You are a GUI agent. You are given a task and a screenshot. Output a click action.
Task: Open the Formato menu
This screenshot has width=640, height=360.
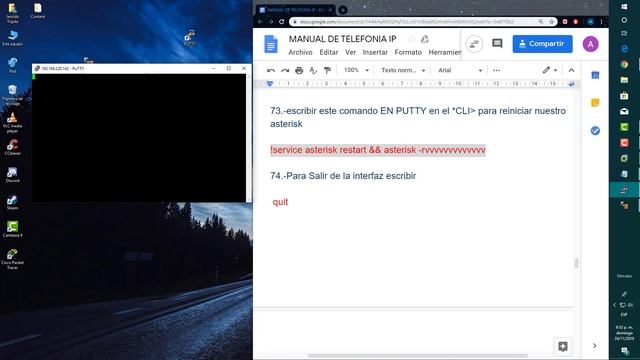(x=408, y=52)
